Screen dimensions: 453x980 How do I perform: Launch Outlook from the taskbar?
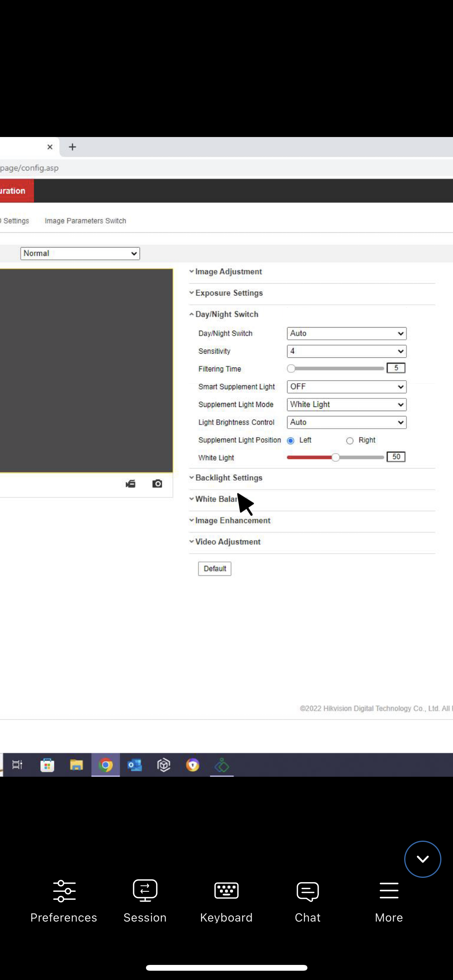[x=135, y=765]
